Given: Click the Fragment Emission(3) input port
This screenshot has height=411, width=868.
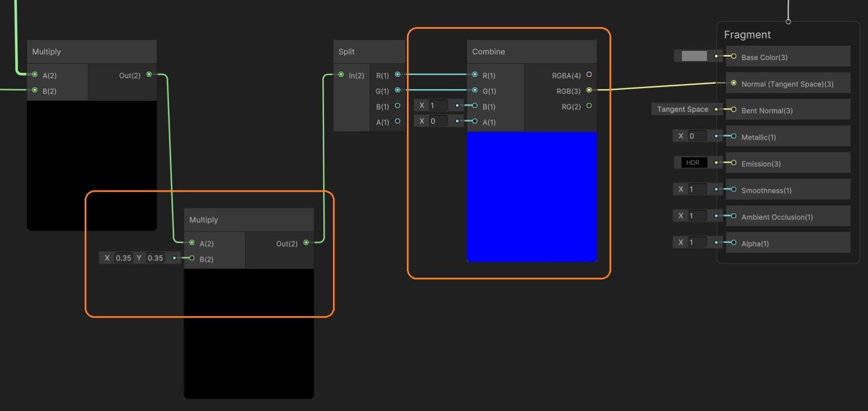Looking at the screenshot, I should [734, 163].
